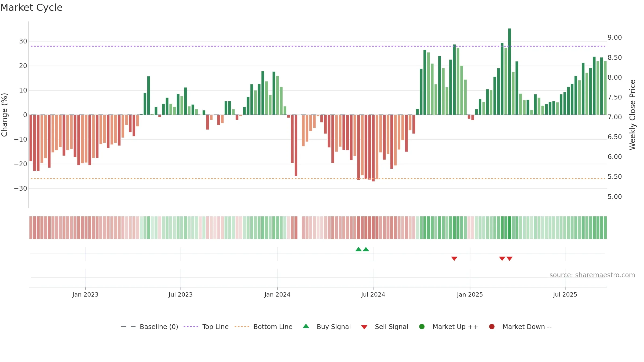Select the Market Down -- legend label
Viewport: 644px width, 362px height.
[527, 327]
